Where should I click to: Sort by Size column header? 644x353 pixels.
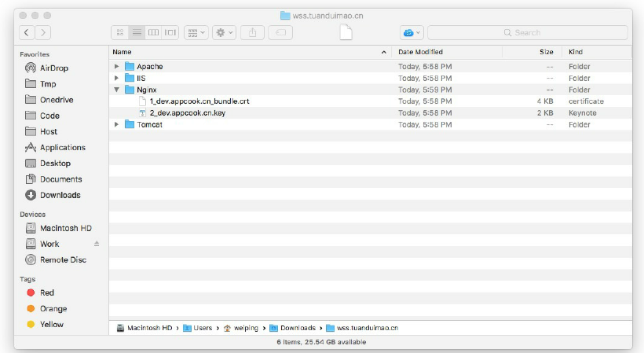click(x=547, y=52)
